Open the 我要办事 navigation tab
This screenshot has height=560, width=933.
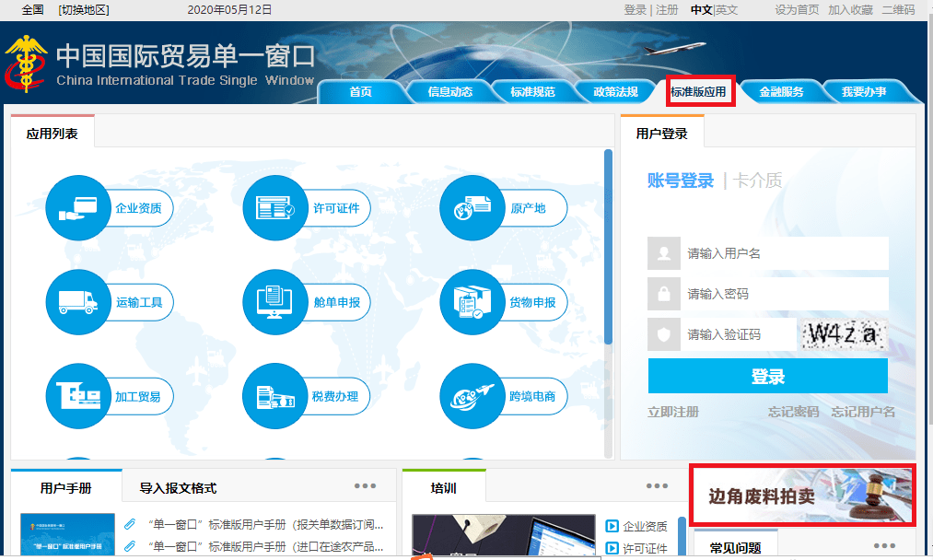click(x=864, y=92)
